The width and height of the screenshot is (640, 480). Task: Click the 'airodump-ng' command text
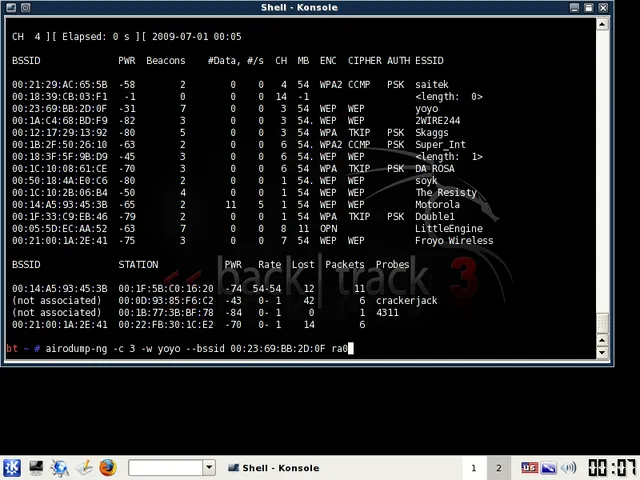pyautogui.click(x=76, y=349)
